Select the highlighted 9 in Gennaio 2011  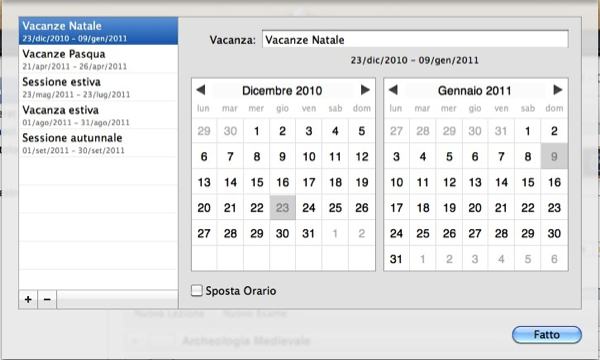(x=554, y=156)
